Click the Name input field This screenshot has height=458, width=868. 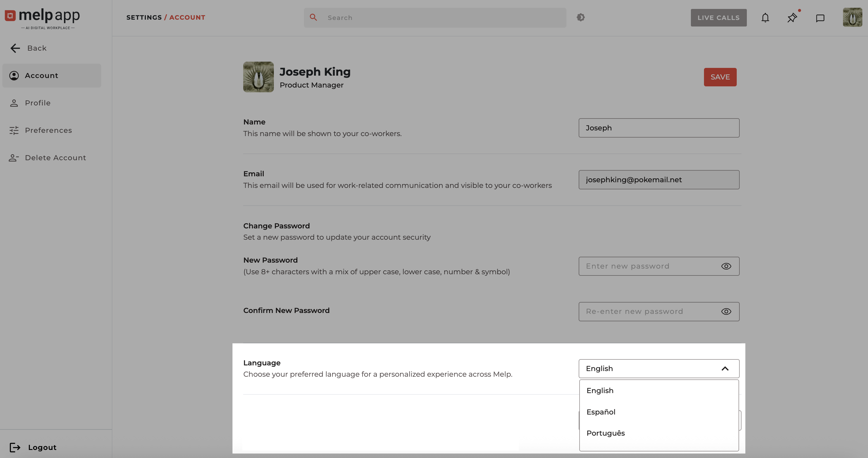click(x=658, y=128)
